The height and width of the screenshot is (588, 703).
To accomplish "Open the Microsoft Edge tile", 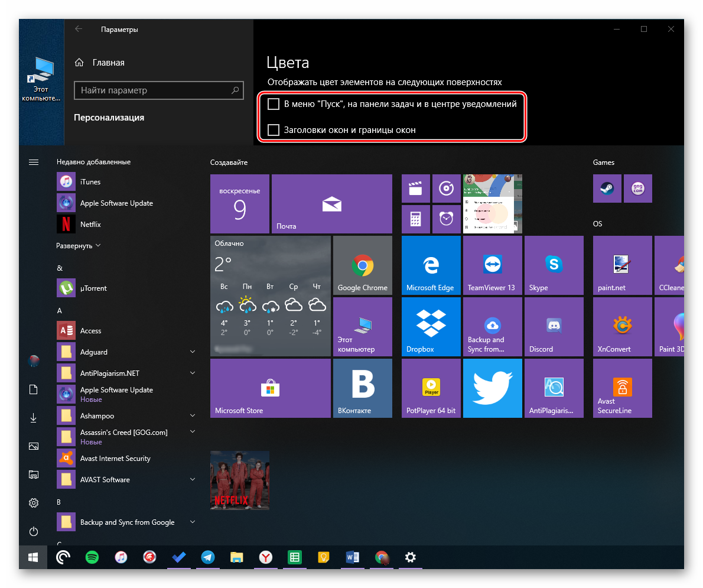I will pos(431,265).
